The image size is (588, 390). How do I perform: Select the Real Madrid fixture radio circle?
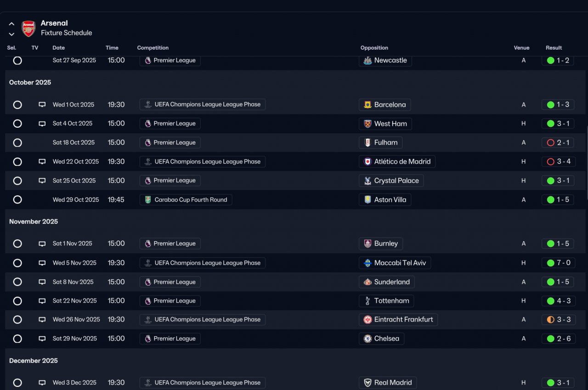(17, 383)
